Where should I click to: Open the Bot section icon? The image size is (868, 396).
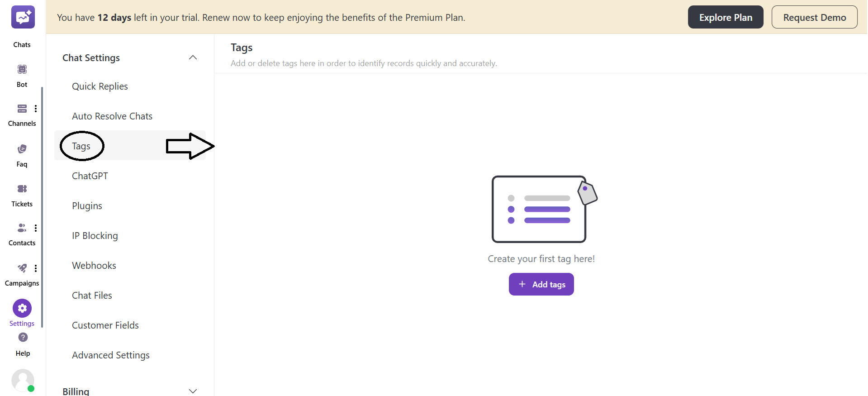22,69
